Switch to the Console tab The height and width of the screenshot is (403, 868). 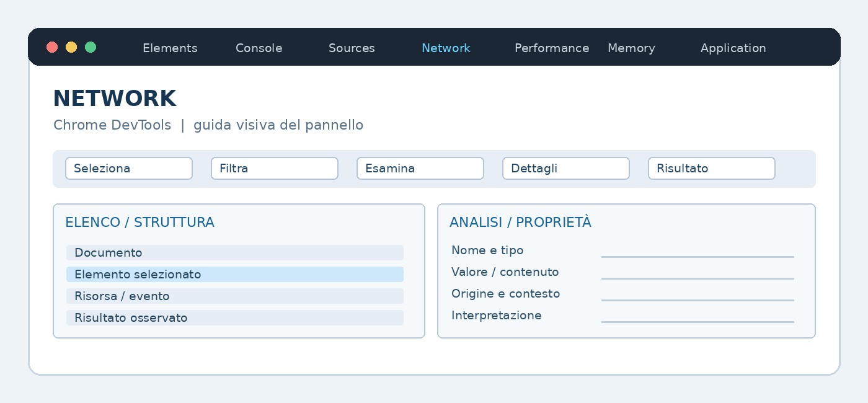click(259, 48)
